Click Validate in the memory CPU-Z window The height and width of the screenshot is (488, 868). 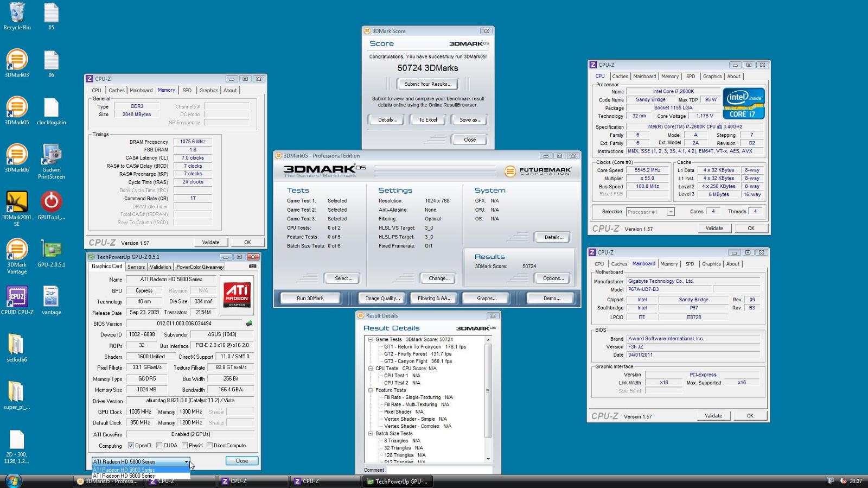pyautogui.click(x=211, y=243)
